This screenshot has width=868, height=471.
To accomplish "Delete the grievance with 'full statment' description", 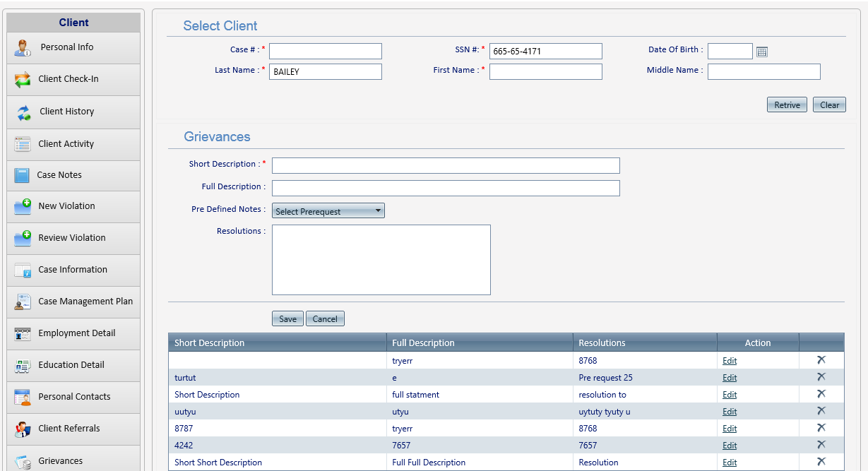I will [821, 394].
